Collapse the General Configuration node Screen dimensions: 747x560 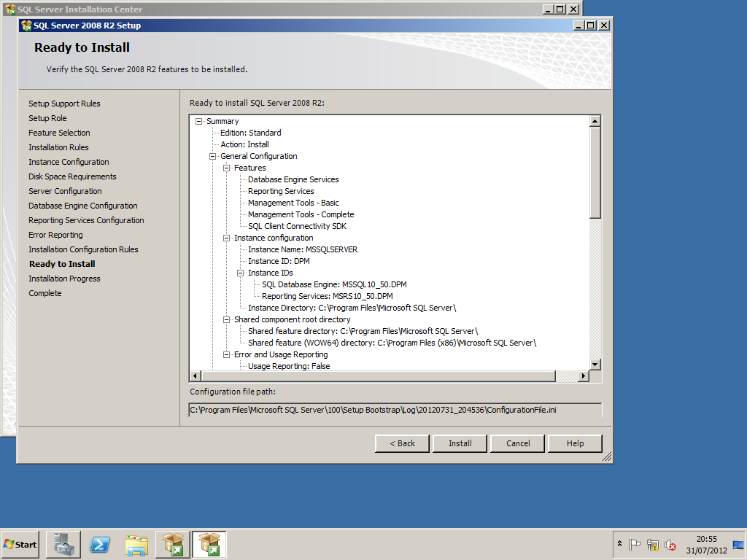point(212,156)
